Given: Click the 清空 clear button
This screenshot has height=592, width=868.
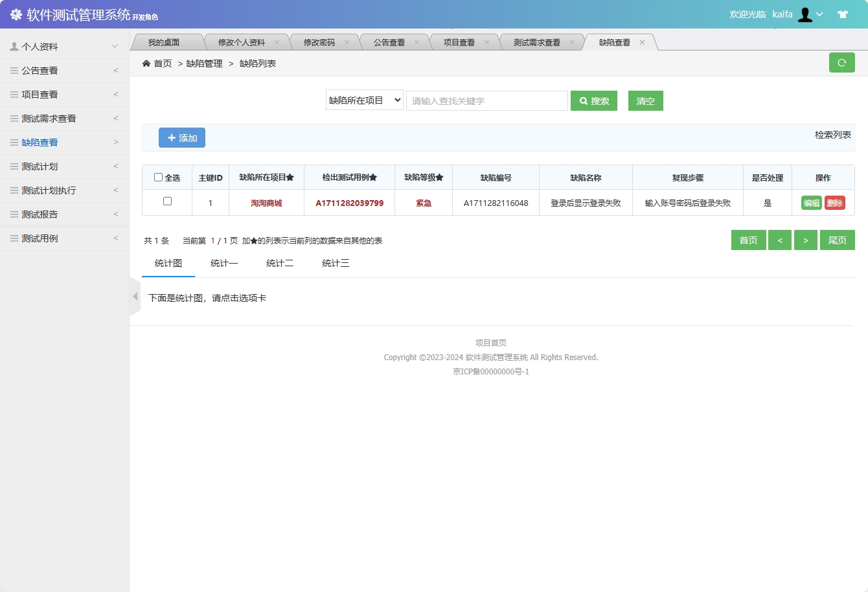Looking at the screenshot, I should click(x=645, y=100).
